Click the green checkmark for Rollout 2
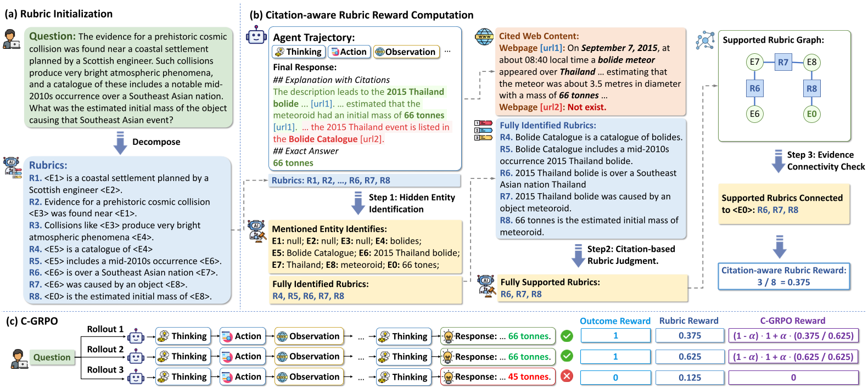The image size is (868, 388). [567, 356]
